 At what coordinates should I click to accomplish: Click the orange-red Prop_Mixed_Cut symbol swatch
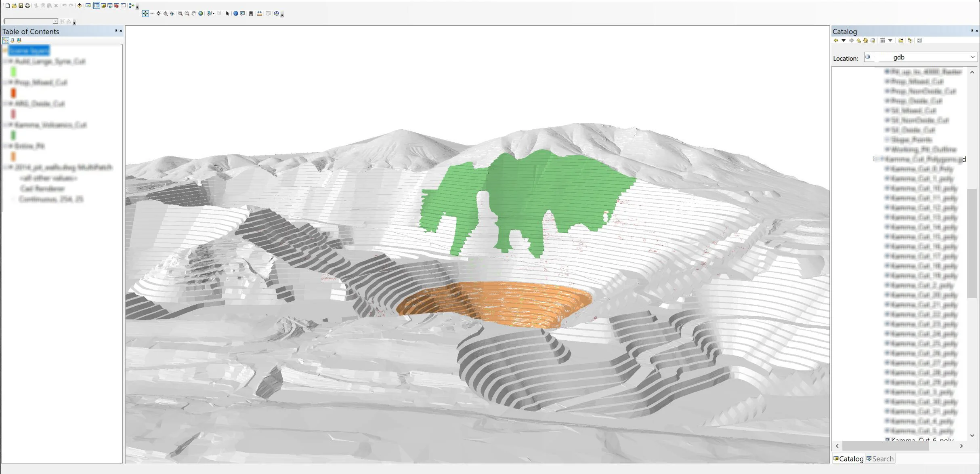tap(13, 93)
